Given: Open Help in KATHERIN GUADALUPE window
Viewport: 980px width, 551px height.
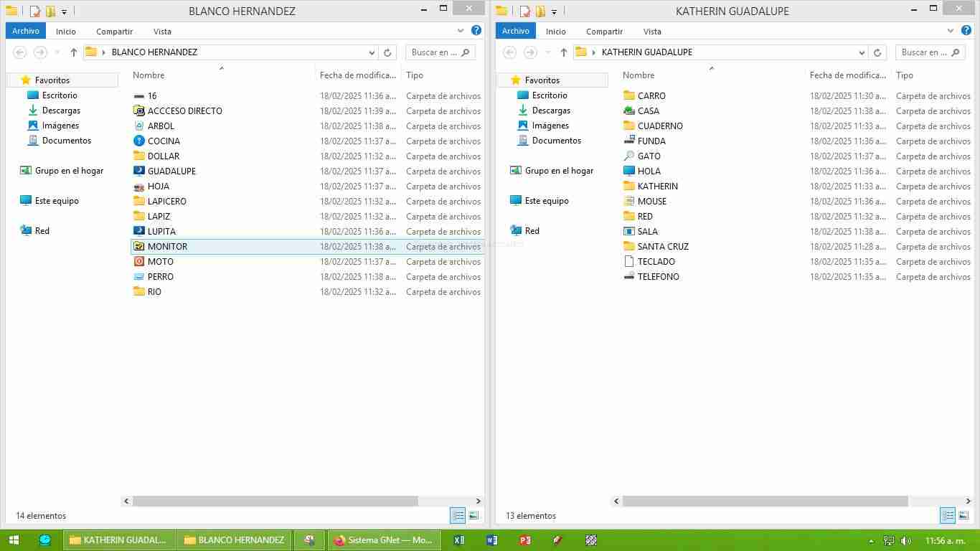Looking at the screenshot, I should [x=966, y=31].
